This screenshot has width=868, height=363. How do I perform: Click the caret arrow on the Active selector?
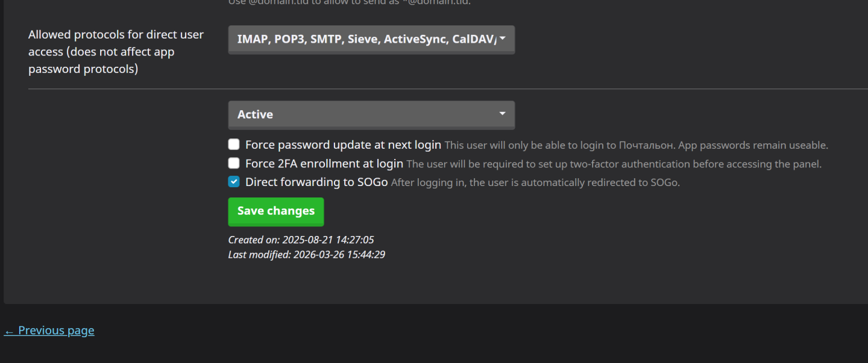(502, 113)
